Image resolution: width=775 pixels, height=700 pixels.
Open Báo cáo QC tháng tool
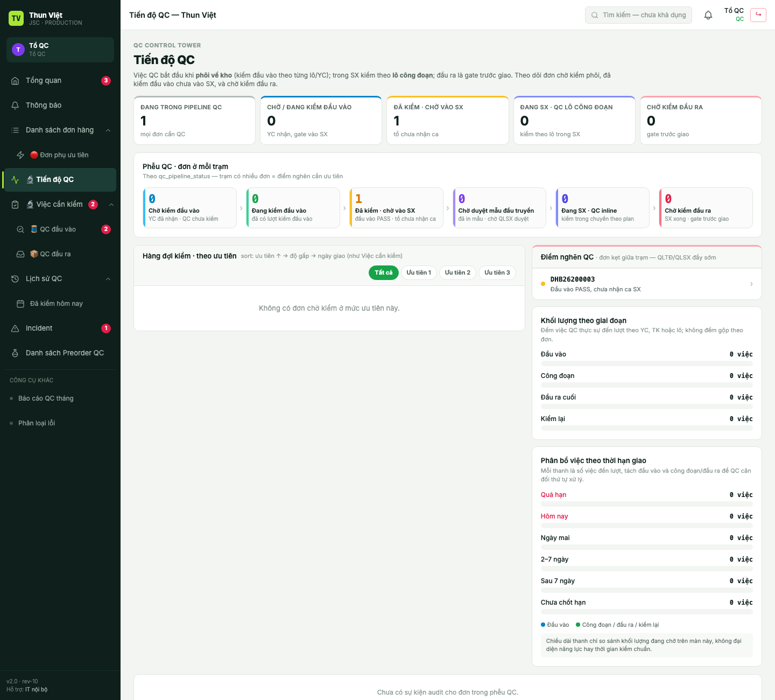pos(60,398)
